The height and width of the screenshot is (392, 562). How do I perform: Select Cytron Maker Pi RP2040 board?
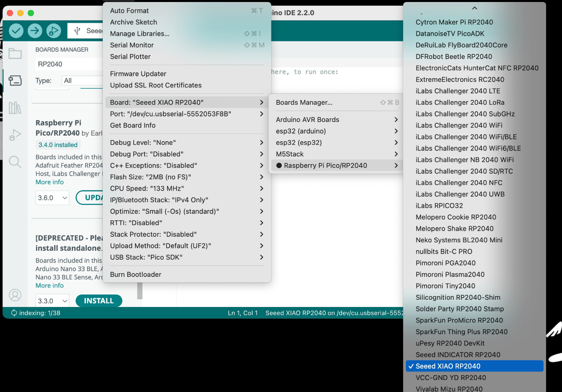(x=474, y=22)
